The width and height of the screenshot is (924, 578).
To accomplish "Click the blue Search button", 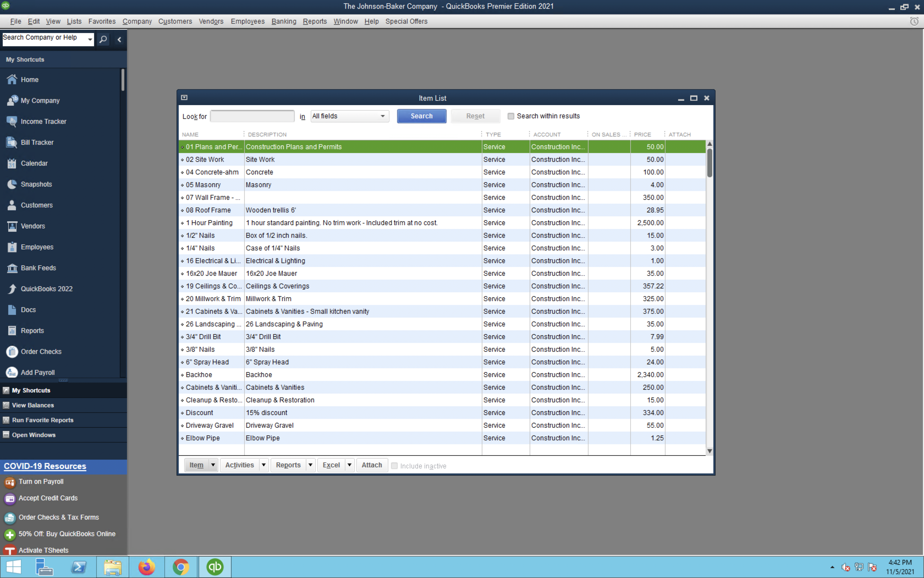I will point(422,116).
